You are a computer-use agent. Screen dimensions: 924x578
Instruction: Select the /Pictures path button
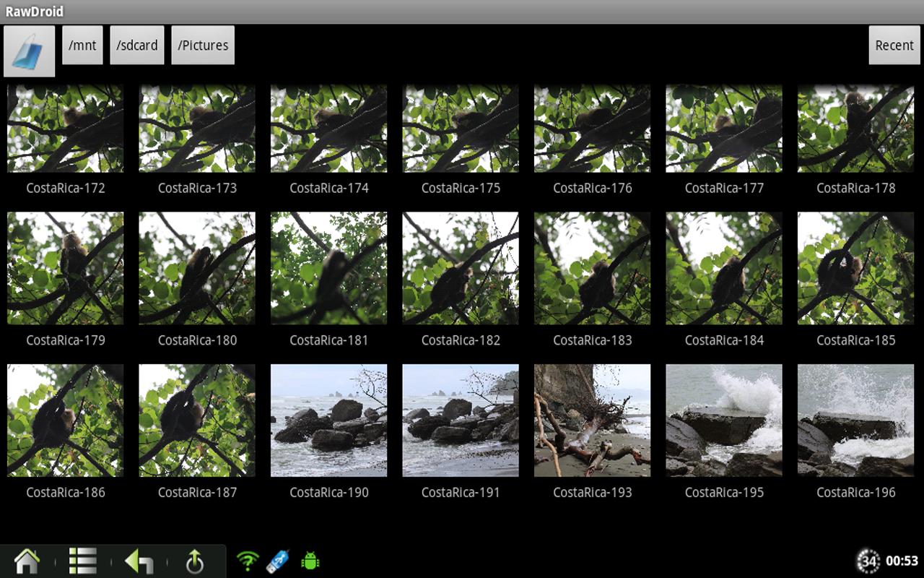pyautogui.click(x=203, y=46)
